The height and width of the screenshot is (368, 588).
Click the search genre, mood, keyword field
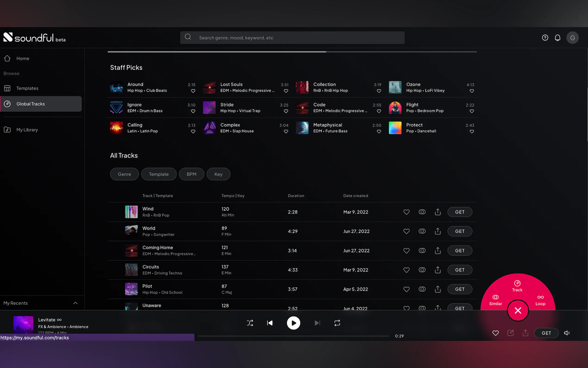(x=292, y=38)
